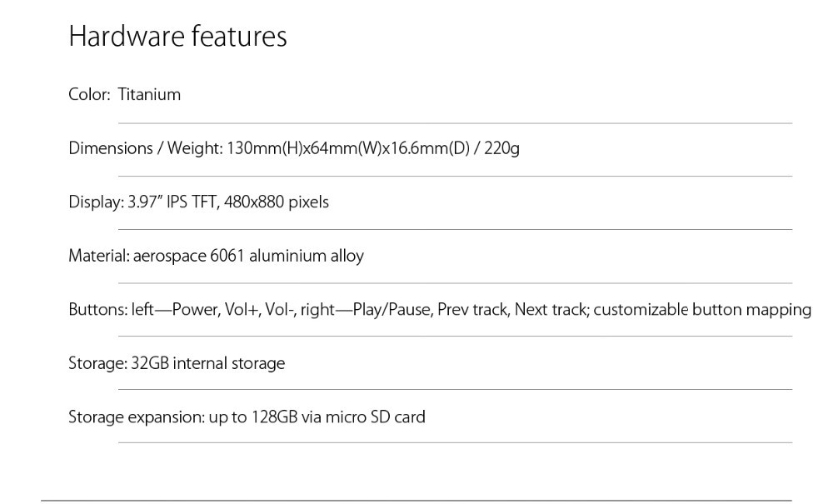Click the Color label text
The image size is (833, 504).
click(x=88, y=95)
